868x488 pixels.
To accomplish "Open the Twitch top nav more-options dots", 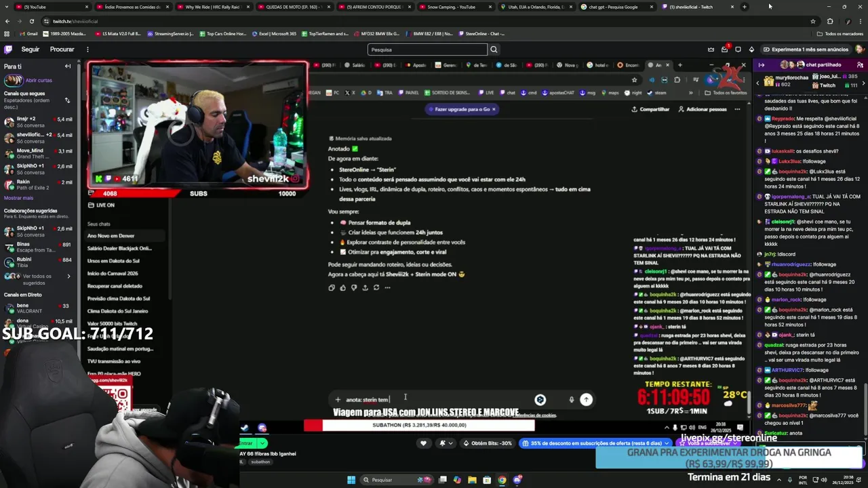I will (87, 49).
